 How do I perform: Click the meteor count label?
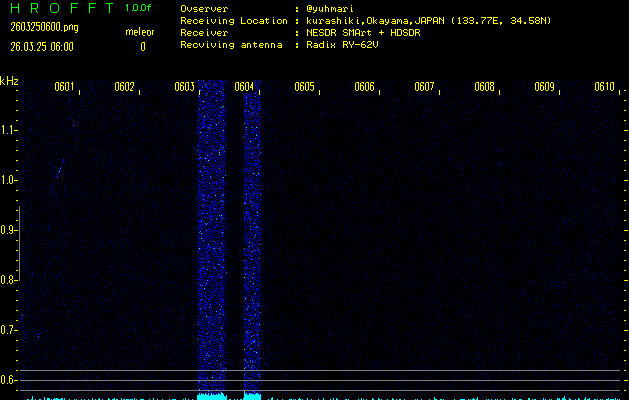(x=140, y=32)
